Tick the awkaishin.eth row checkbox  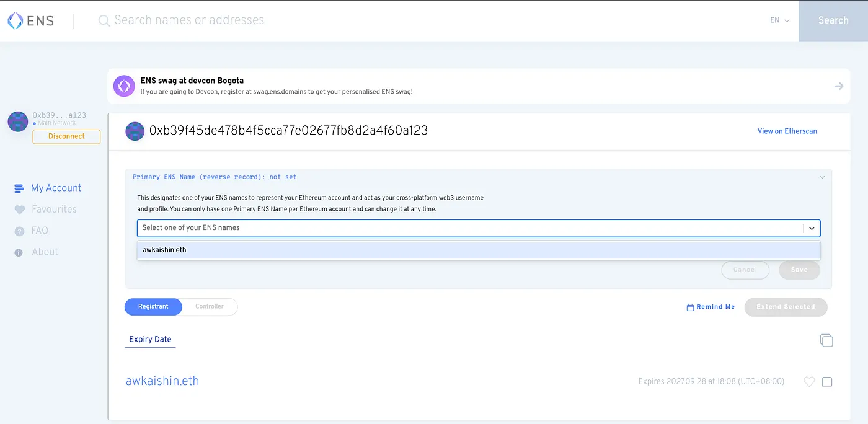tap(827, 382)
